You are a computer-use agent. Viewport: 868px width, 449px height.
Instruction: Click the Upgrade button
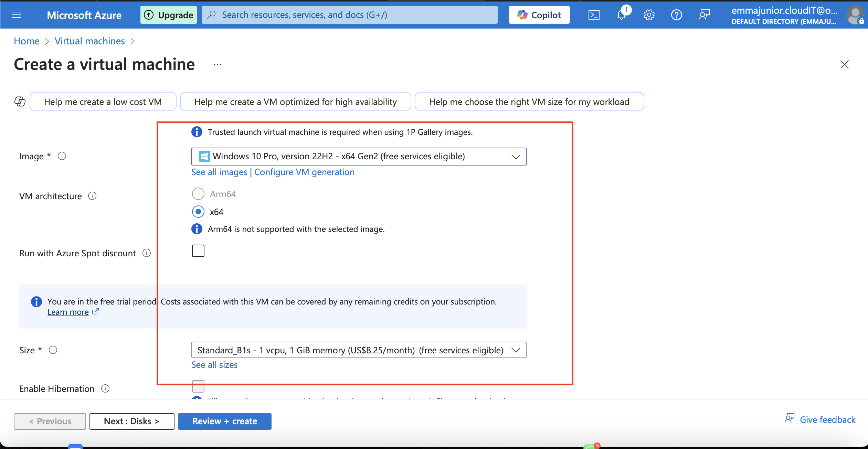(x=169, y=15)
